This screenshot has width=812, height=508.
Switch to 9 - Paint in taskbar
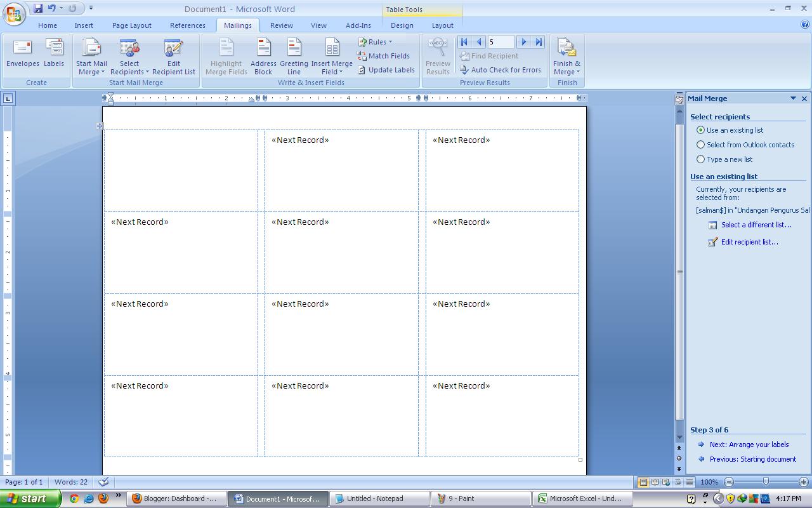click(x=482, y=498)
